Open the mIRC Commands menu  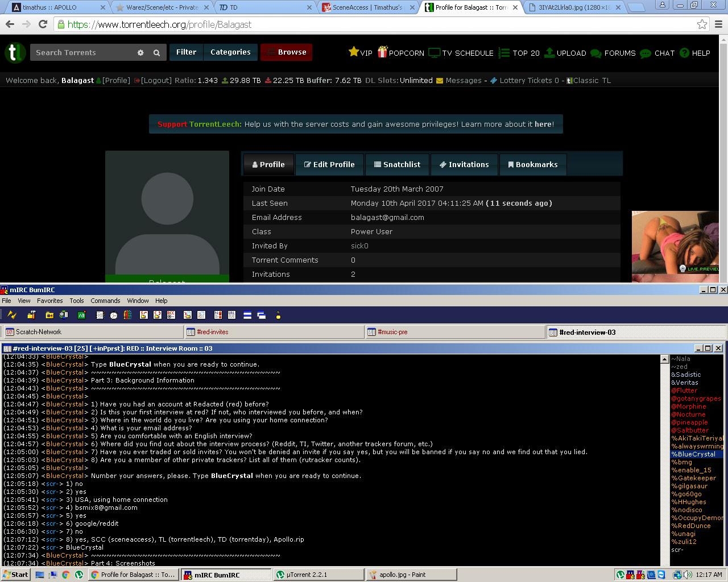(105, 301)
